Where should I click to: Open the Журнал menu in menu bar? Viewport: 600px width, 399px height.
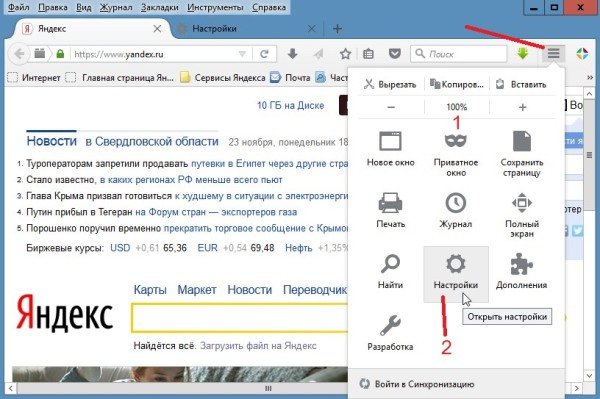pyautogui.click(x=116, y=7)
